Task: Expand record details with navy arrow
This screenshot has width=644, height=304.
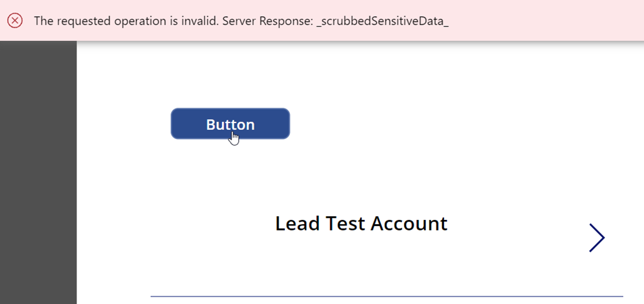Action: tap(597, 237)
